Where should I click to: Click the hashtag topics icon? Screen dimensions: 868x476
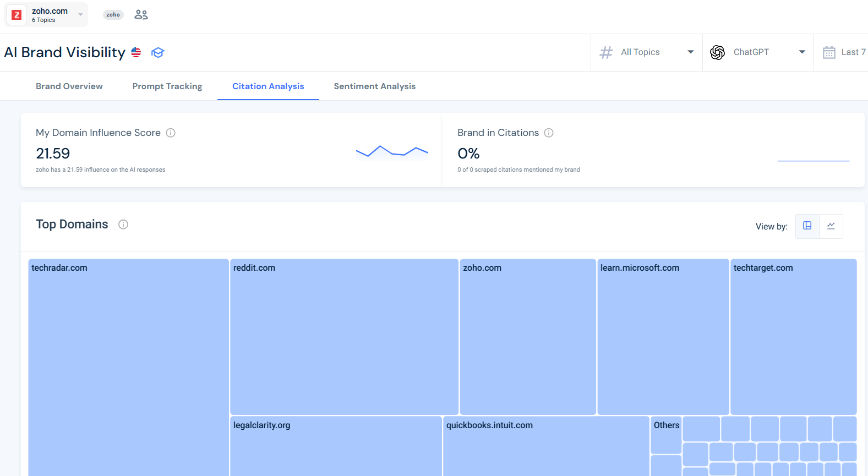tap(606, 52)
